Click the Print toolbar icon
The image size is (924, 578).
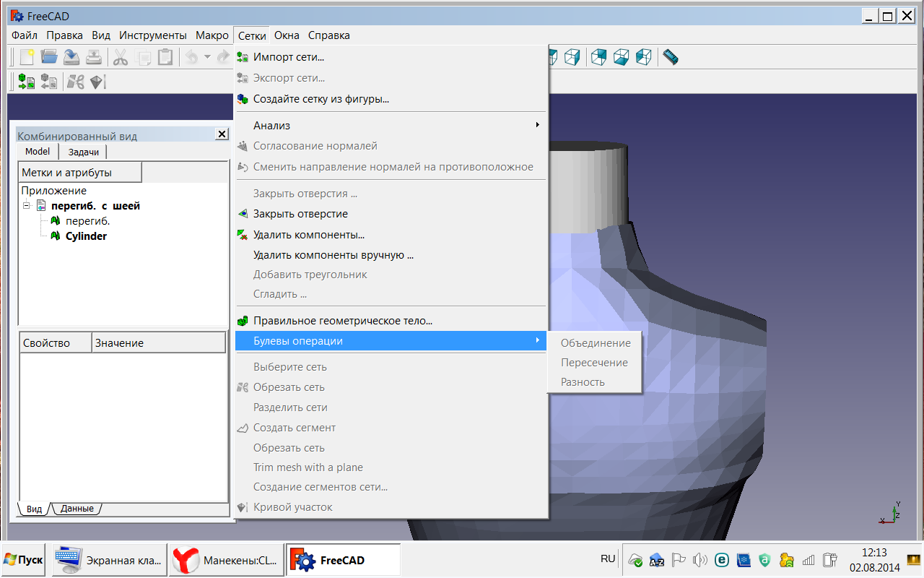[x=94, y=57]
